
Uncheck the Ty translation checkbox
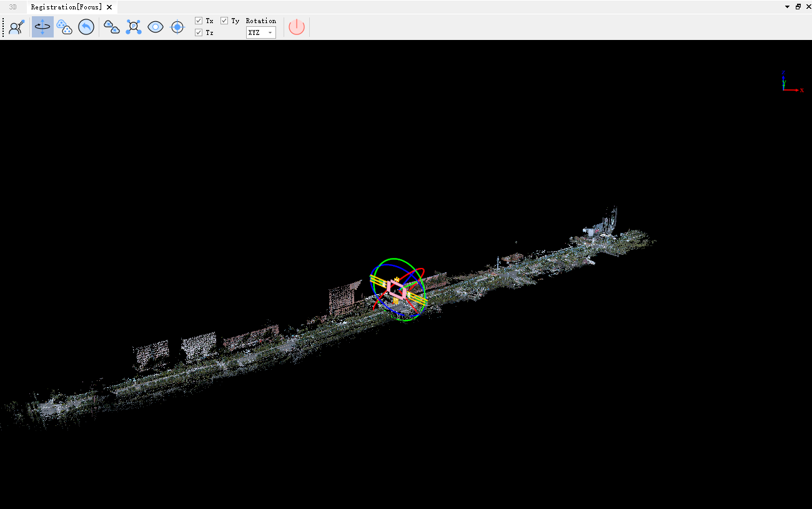224,21
